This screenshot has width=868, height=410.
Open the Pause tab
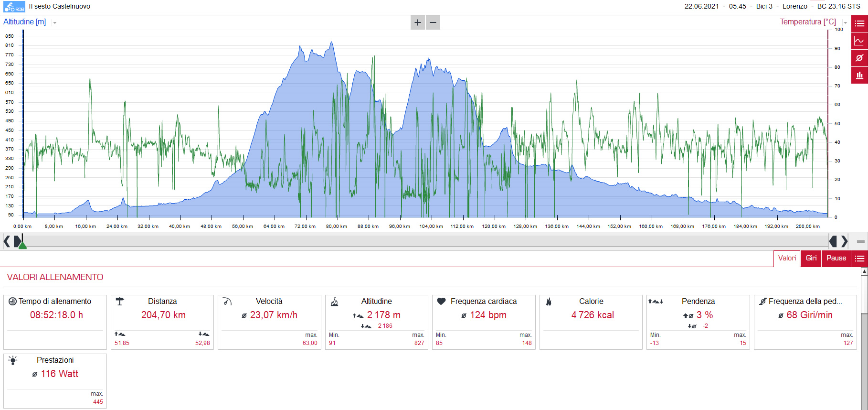click(836, 259)
